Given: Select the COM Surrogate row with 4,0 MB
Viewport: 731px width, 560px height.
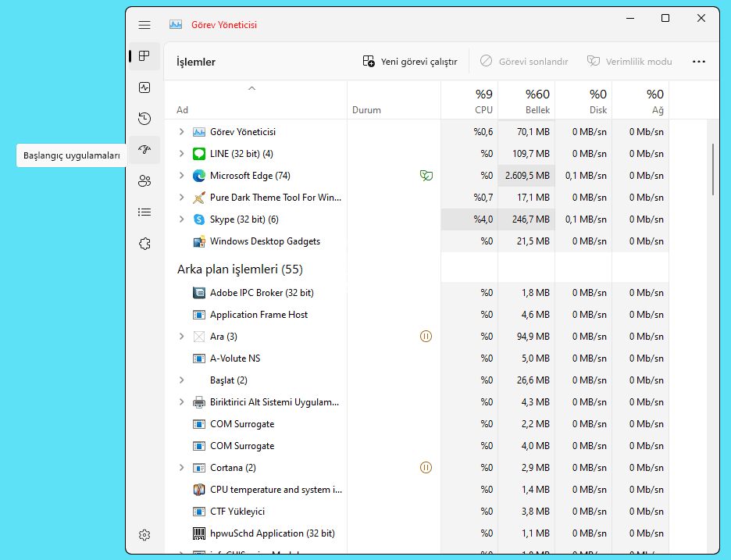Looking at the screenshot, I should point(417,446).
